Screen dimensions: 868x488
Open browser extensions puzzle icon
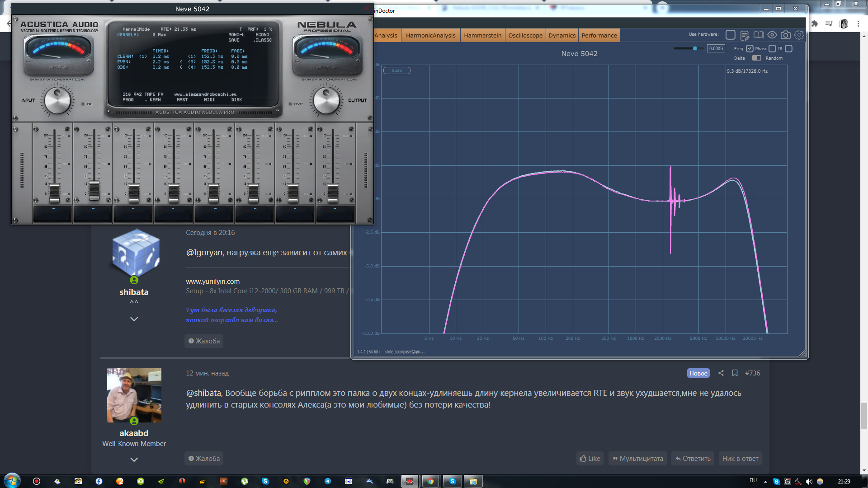pyautogui.click(x=815, y=23)
